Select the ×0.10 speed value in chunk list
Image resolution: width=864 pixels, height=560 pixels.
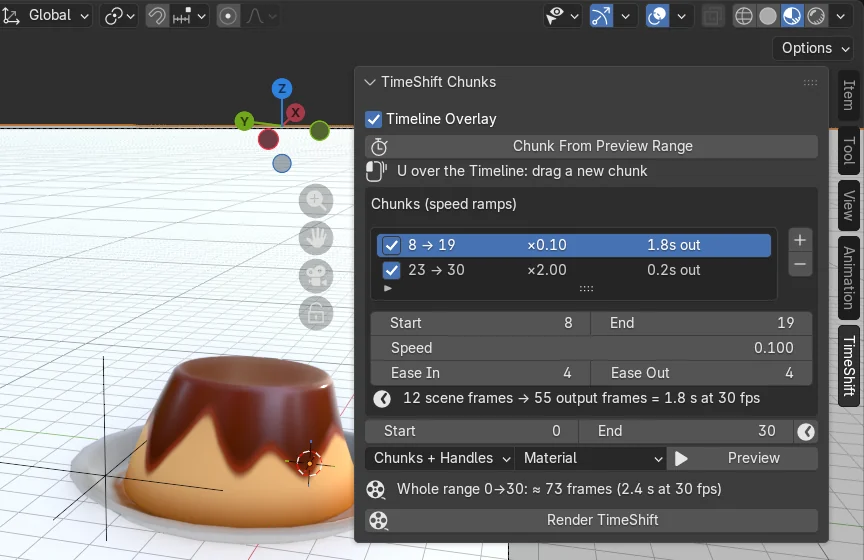[547, 245]
